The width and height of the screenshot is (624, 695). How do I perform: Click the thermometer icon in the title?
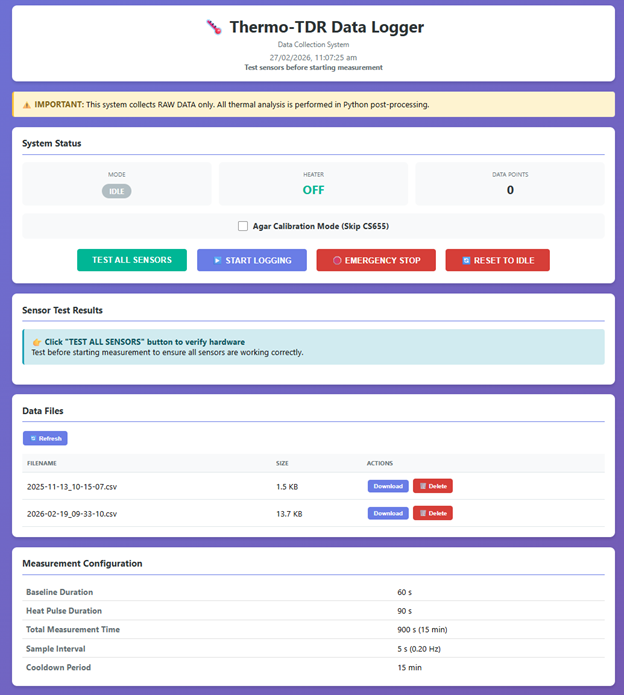tap(213, 28)
